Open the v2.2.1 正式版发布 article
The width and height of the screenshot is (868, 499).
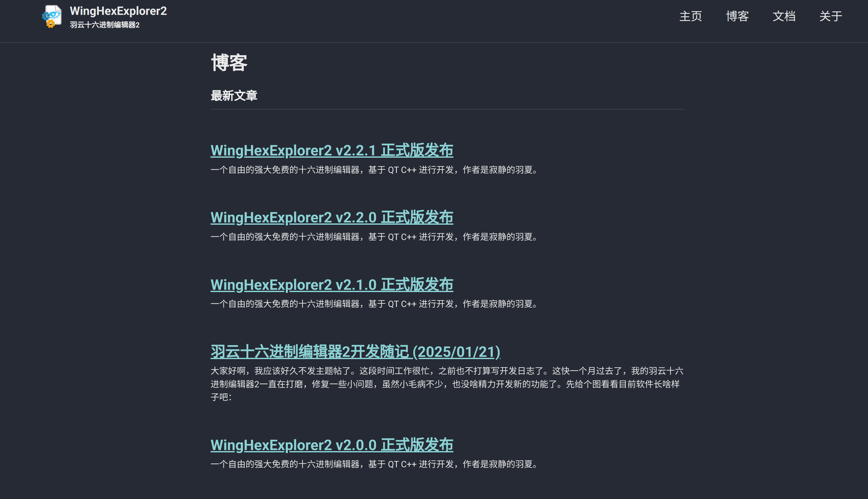[332, 151]
